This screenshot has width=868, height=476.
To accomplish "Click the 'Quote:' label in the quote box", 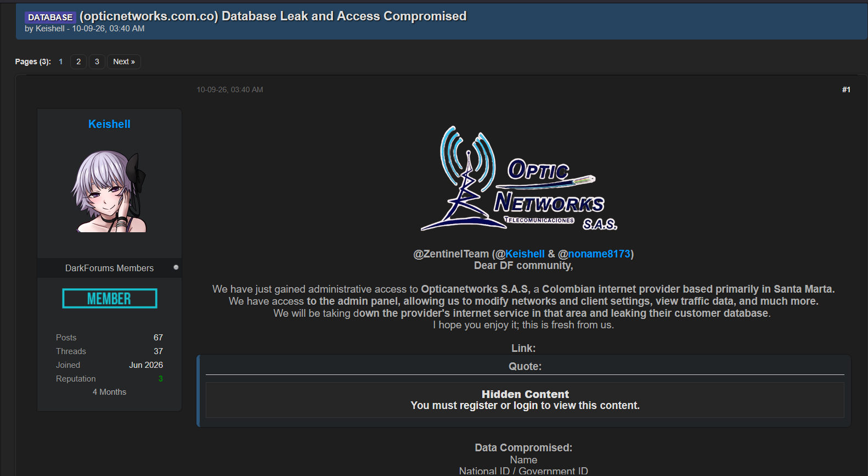I will click(x=525, y=366).
